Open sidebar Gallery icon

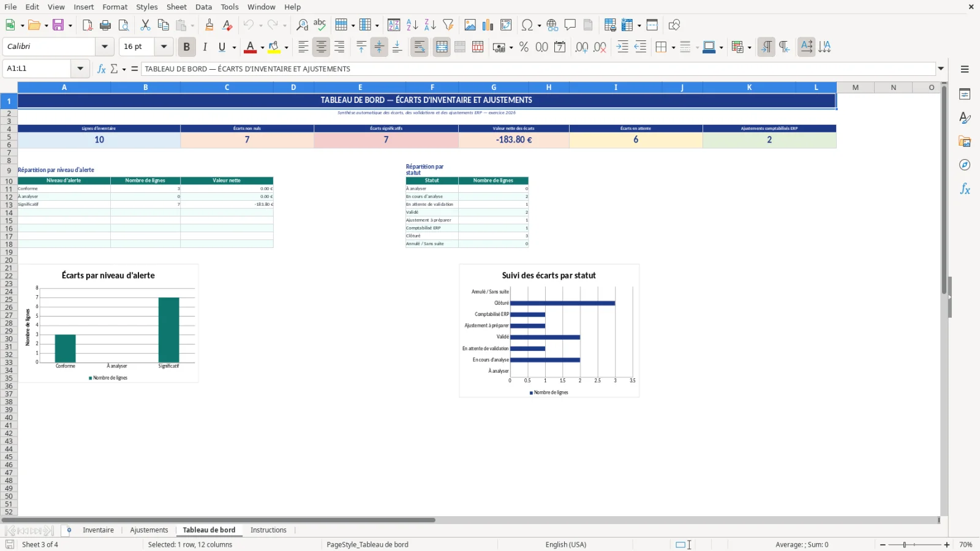(965, 141)
